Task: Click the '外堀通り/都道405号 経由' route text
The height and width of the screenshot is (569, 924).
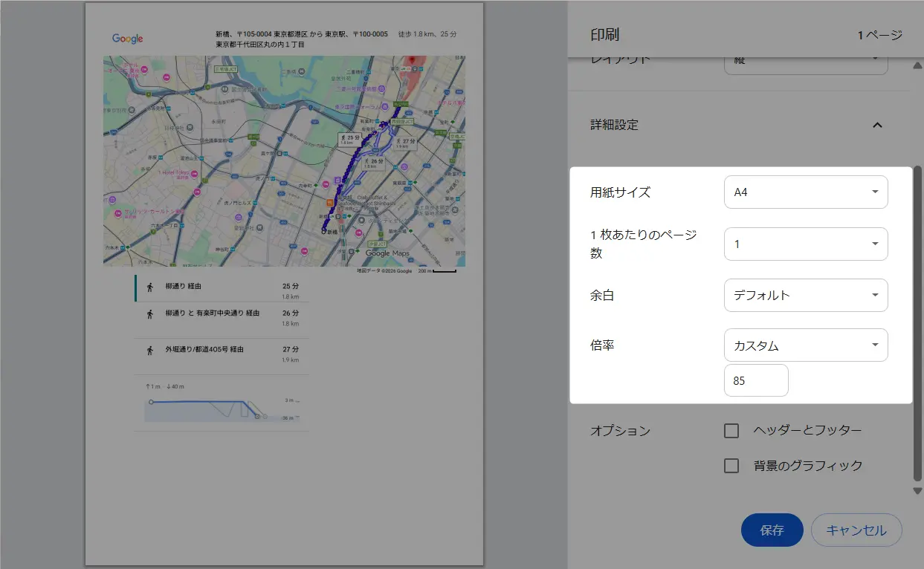Action: click(x=204, y=349)
